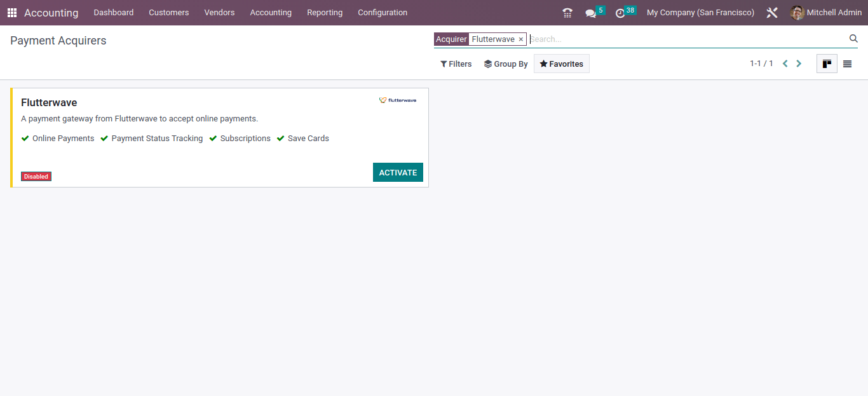This screenshot has height=396, width=868.
Task: Open the apps grid menu icon
Action: coord(12,13)
